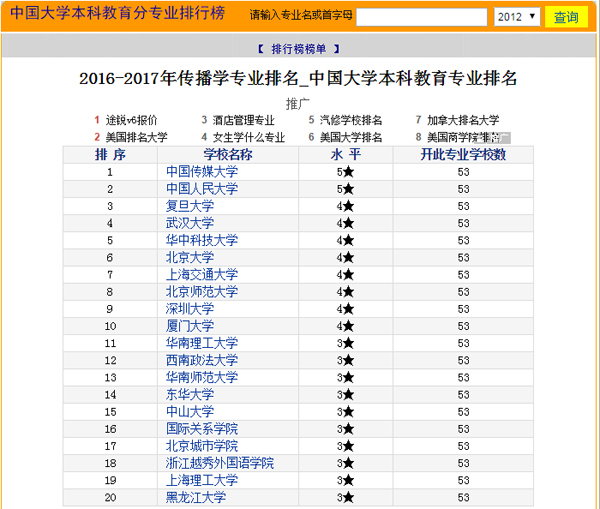Click the 中国人民大学 school link
Screen dimensions: 600x509
(202, 189)
